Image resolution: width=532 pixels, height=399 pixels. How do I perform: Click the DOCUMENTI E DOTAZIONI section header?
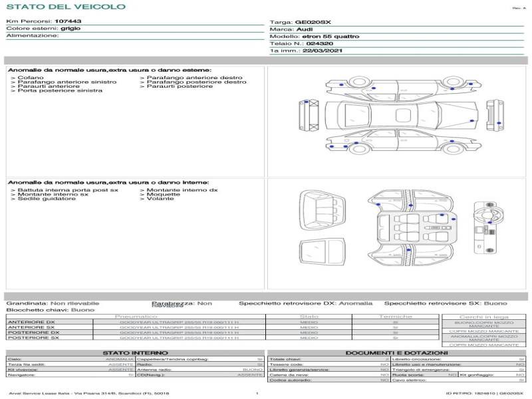(396, 353)
